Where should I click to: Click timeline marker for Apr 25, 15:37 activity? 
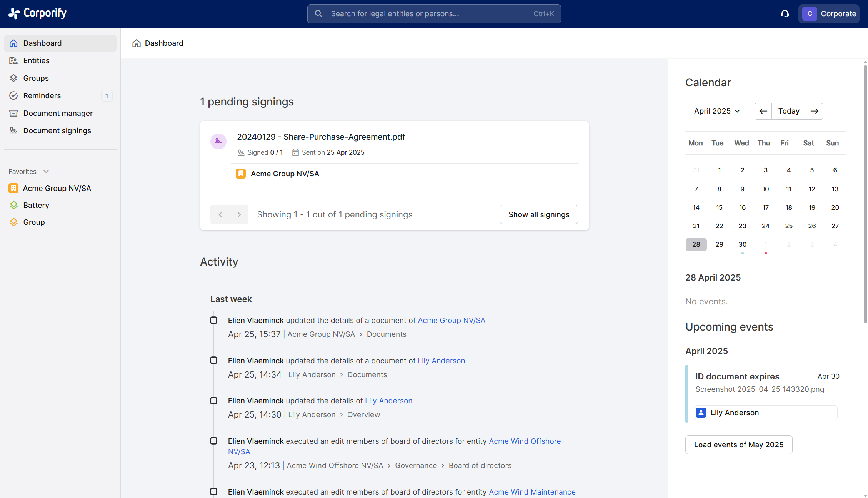pos(213,320)
